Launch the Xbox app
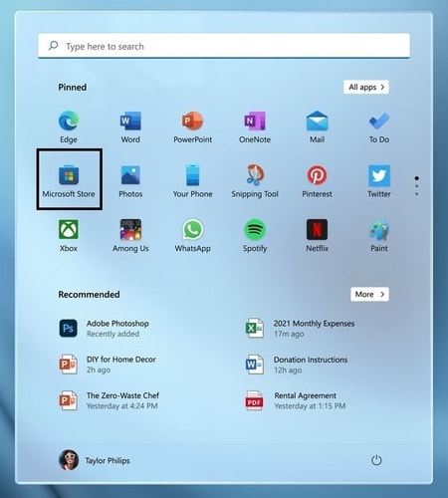Image resolution: width=448 pixels, height=498 pixels. point(69,236)
